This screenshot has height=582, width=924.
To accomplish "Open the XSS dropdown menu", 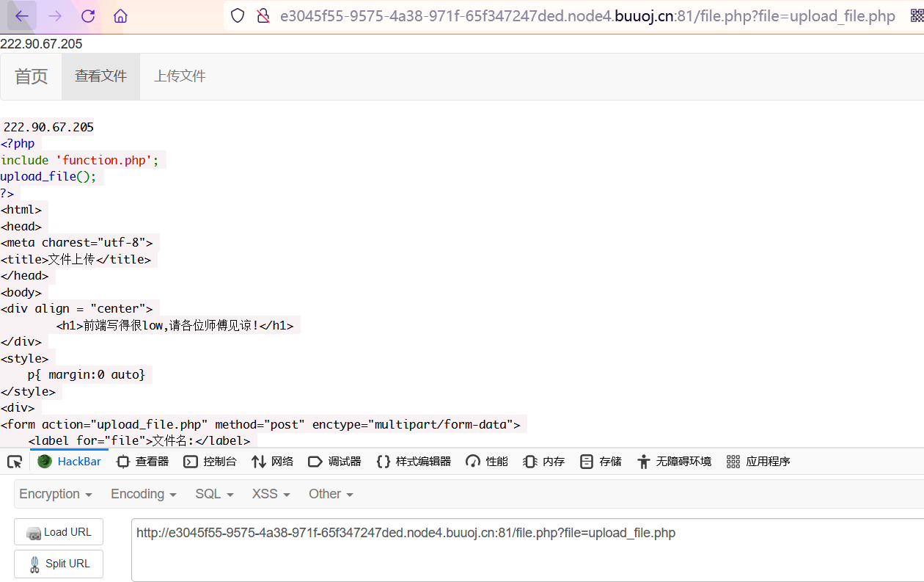I will pos(271,494).
